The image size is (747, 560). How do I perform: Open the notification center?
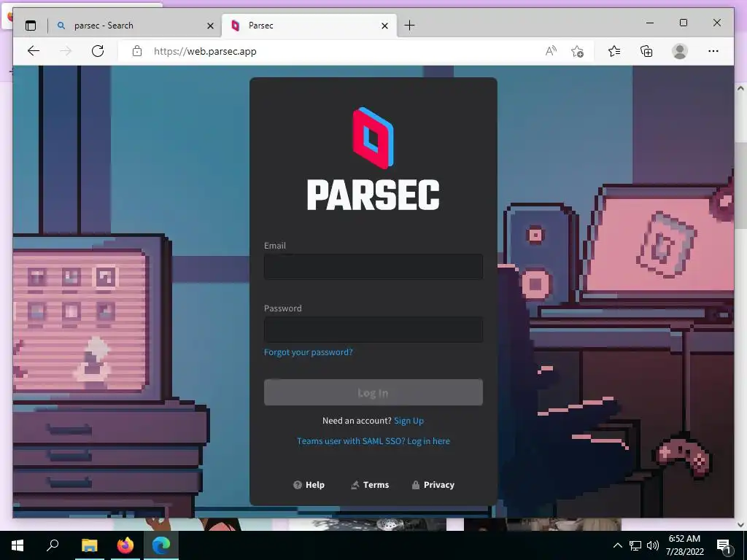coord(724,546)
